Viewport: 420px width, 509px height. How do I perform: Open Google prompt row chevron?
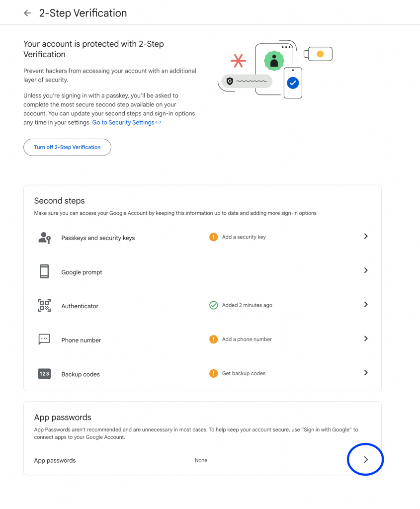366,270
